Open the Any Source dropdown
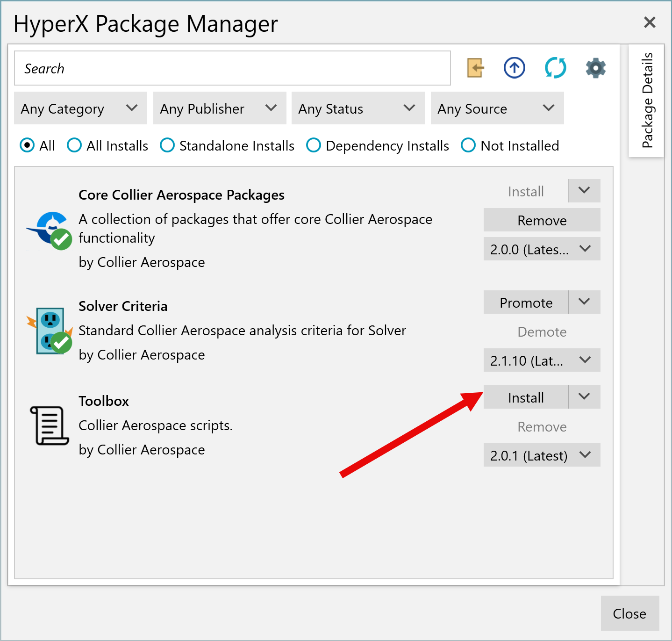The width and height of the screenshot is (672, 641). click(497, 108)
